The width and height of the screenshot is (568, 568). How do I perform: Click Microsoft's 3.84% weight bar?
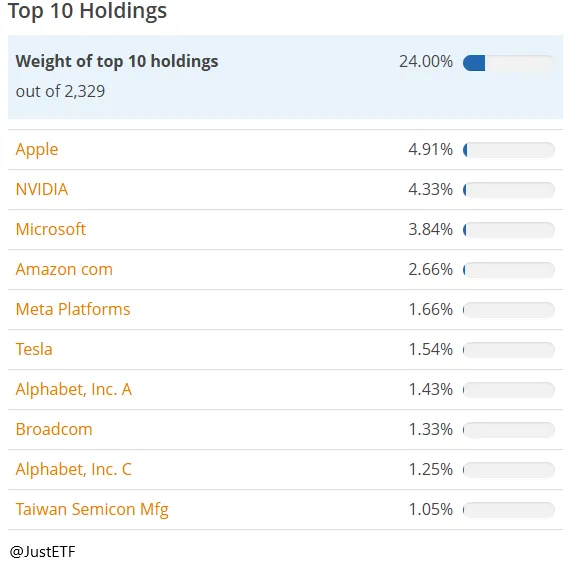point(509,230)
